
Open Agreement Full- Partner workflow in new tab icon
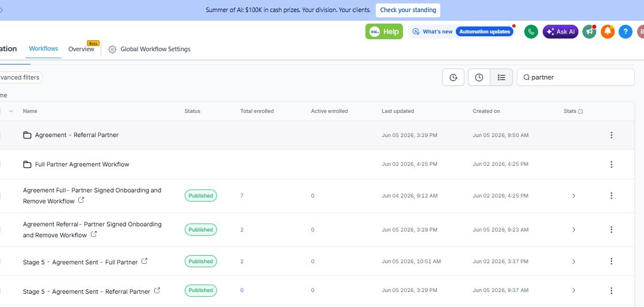coord(81,200)
